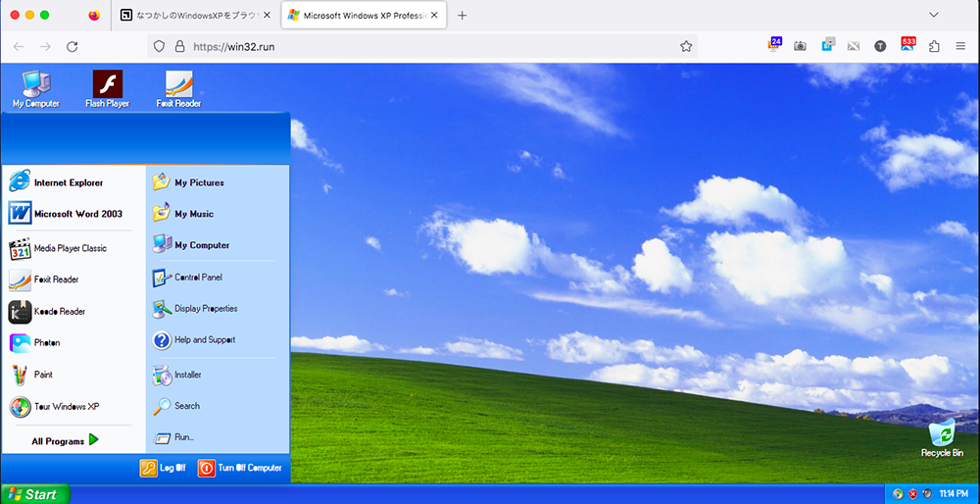Click extension icon with 24 badge

[x=774, y=44]
